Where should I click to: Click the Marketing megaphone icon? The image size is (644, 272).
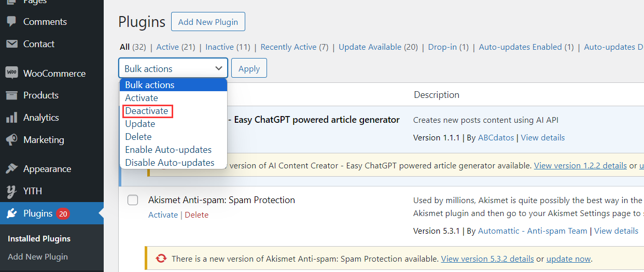(x=11, y=140)
